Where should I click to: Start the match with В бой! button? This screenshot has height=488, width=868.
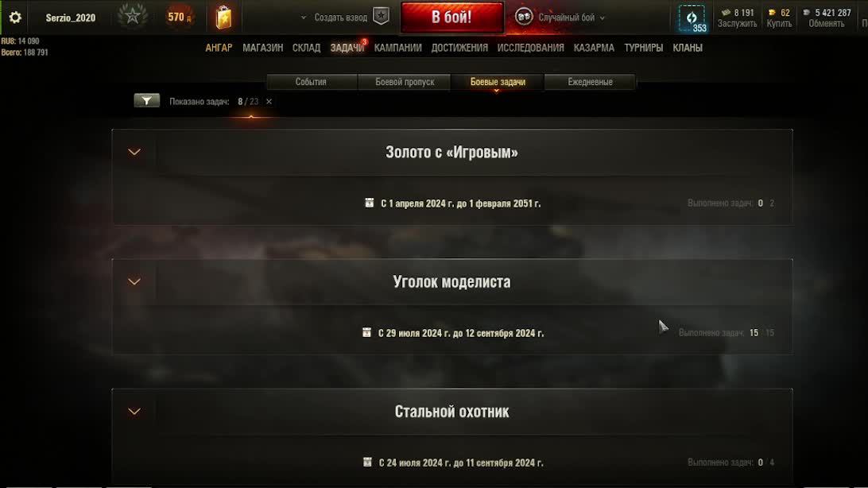pos(452,17)
